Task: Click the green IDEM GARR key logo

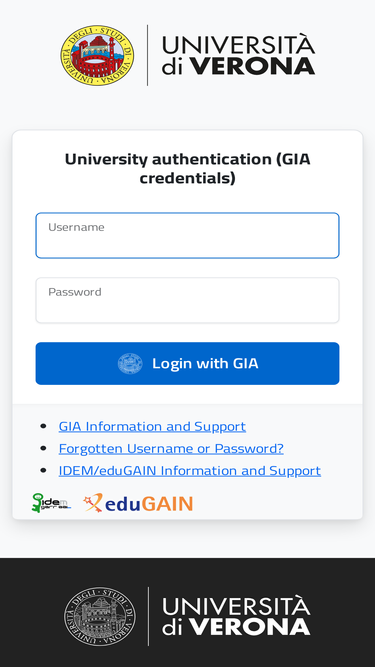Action: click(51, 503)
